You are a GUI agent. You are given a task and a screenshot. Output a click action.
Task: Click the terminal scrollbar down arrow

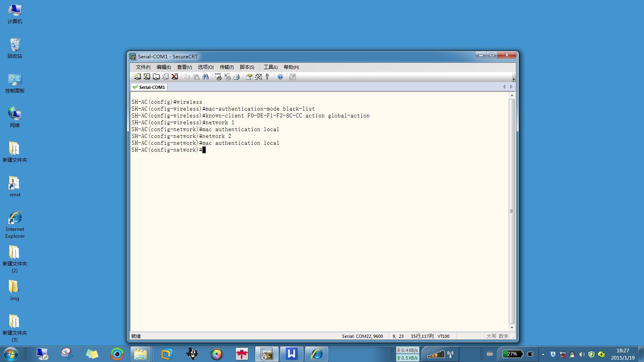point(512,328)
